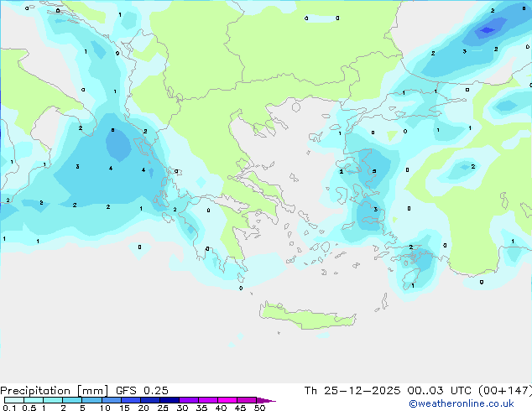Screen dimensions: 532x411
Task: Click the weatheronline.co.uk copyright link
Action: point(461,403)
